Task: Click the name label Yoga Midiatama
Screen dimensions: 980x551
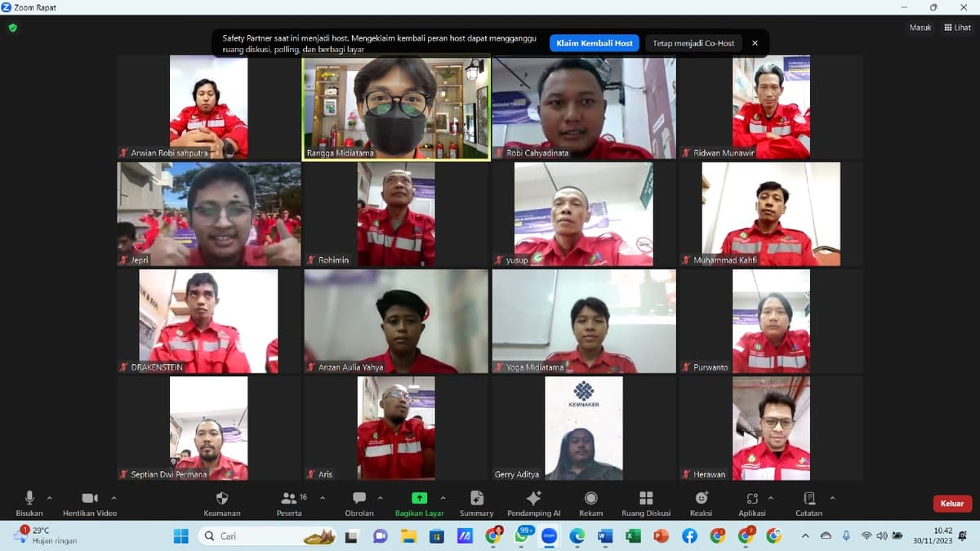Action: point(535,367)
